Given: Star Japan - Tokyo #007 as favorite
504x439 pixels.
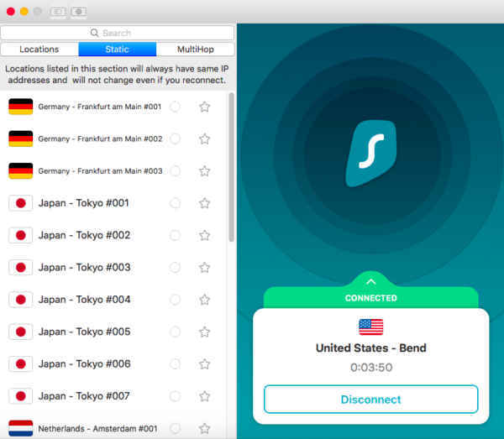Looking at the screenshot, I should [205, 396].
